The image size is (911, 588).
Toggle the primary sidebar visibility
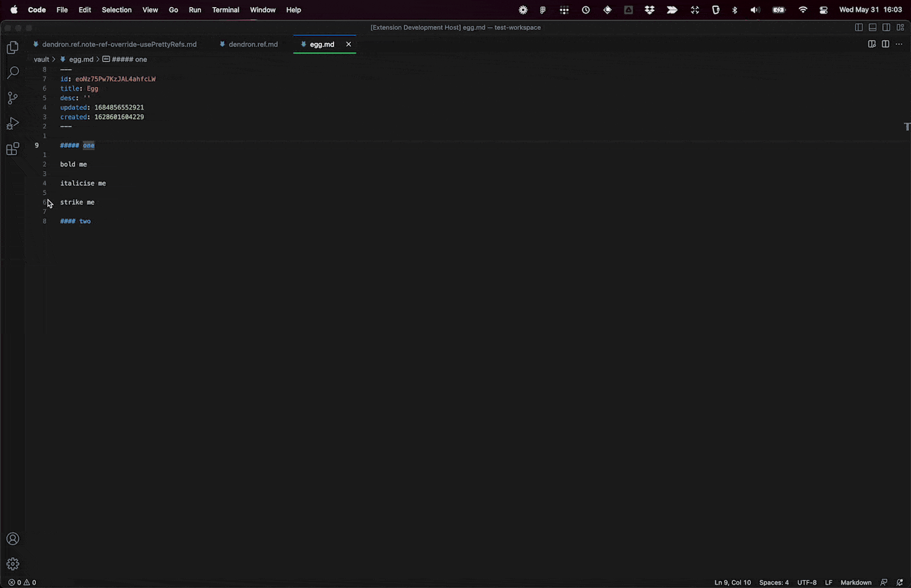click(859, 27)
